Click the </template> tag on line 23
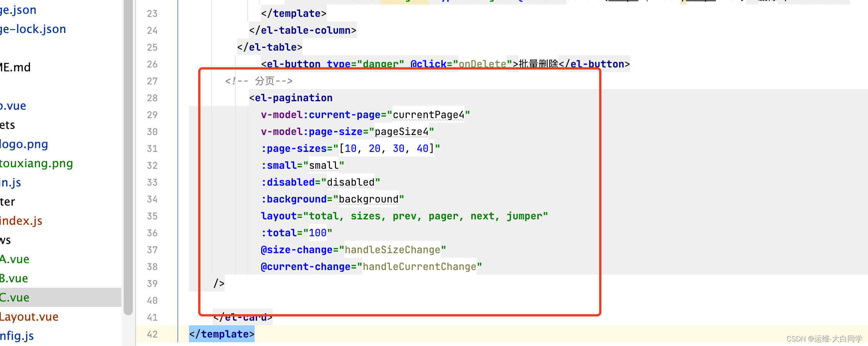868x346 pixels. pos(293,13)
